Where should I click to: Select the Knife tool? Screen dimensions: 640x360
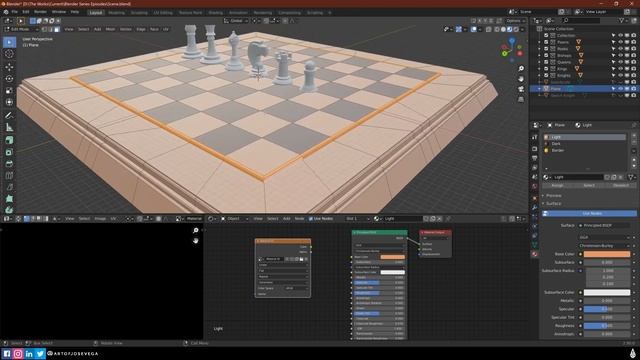[9, 187]
